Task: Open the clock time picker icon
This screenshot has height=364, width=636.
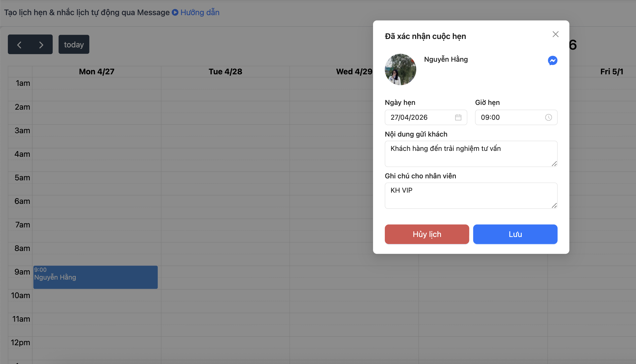Action: click(548, 118)
